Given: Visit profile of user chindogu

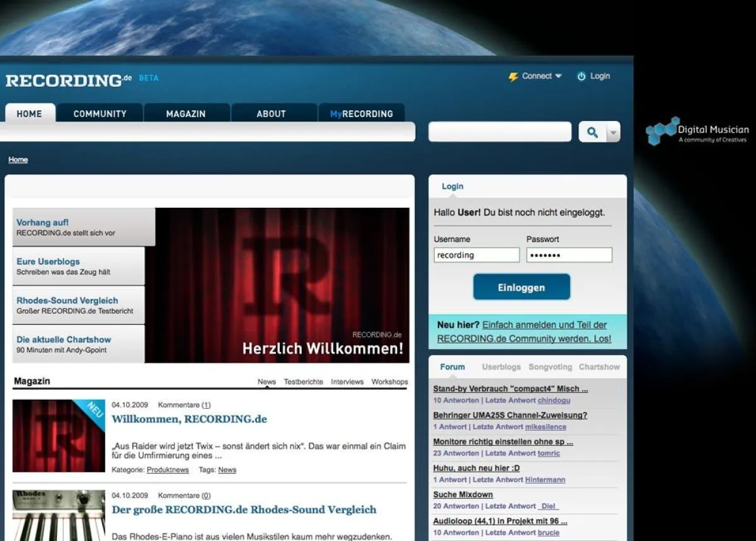Looking at the screenshot, I should point(554,401).
